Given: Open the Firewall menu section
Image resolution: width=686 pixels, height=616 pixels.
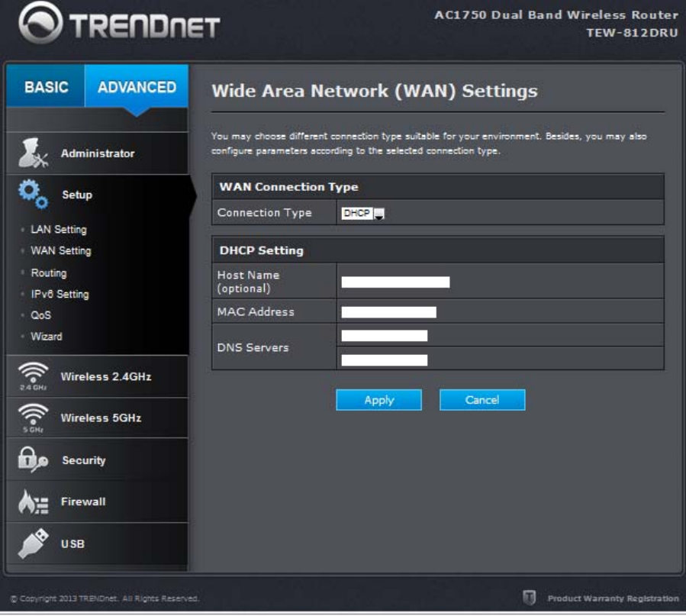Looking at the screenshot, I should [x=98, y=502].
